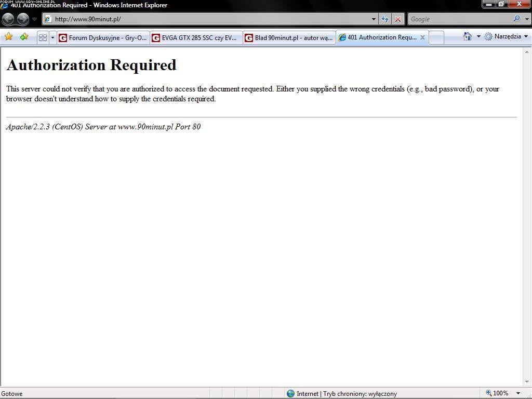Screen dimensions: 532x399
Task: Expand the address bar history dropdown
Action: tap(374, 19)
